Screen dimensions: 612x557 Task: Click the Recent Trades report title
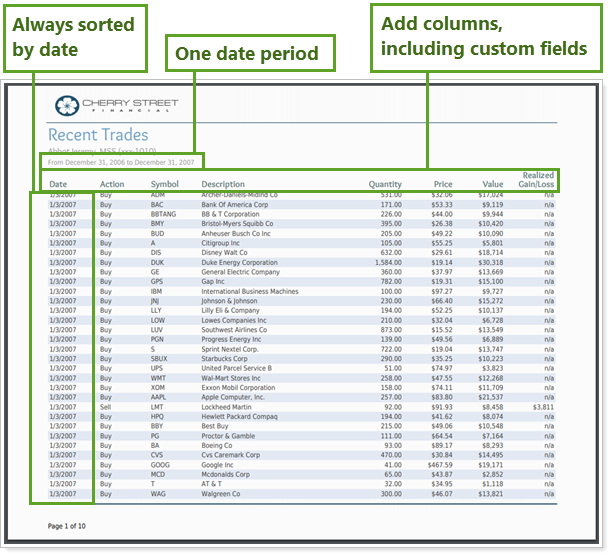98,135
